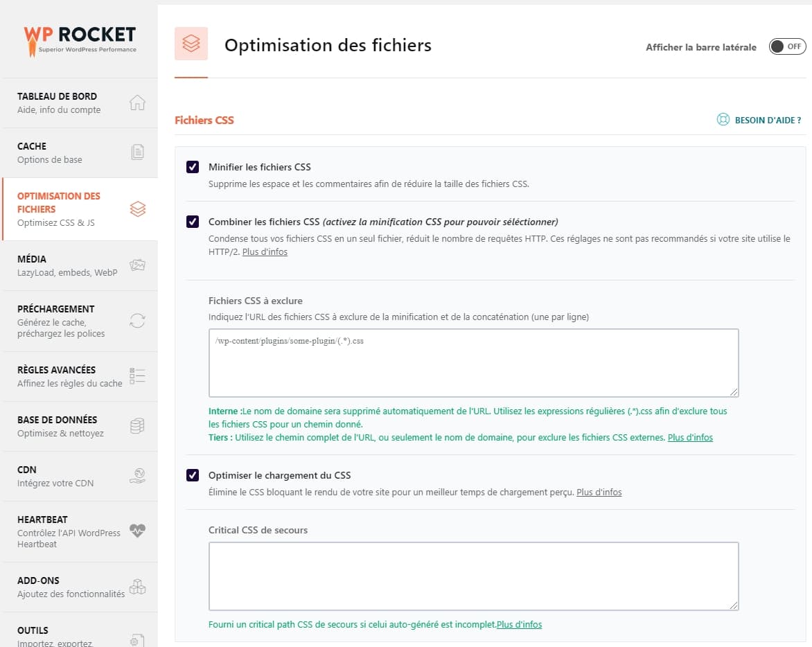Click the list icon beside Règles avancées

[x=137, y=375]
